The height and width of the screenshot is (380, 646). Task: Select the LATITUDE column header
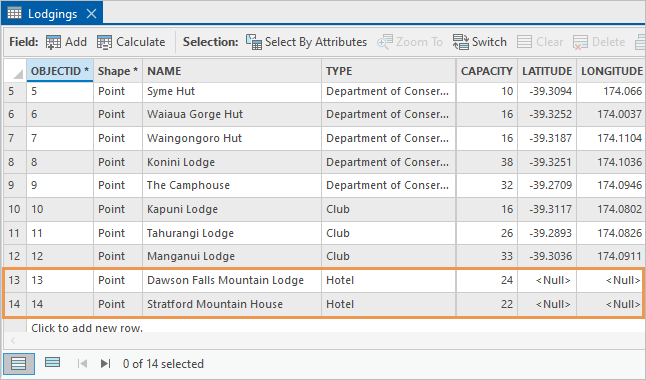coord(547,71)
